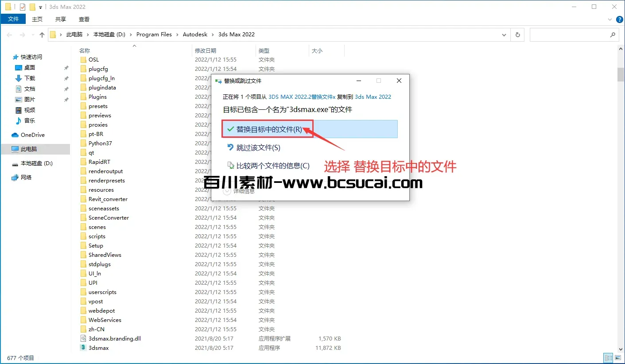The width and height of the screenshot is (625, 364).
Task: Open recent locations dropdown next to Forward arrow
Action: click(33, 35)
